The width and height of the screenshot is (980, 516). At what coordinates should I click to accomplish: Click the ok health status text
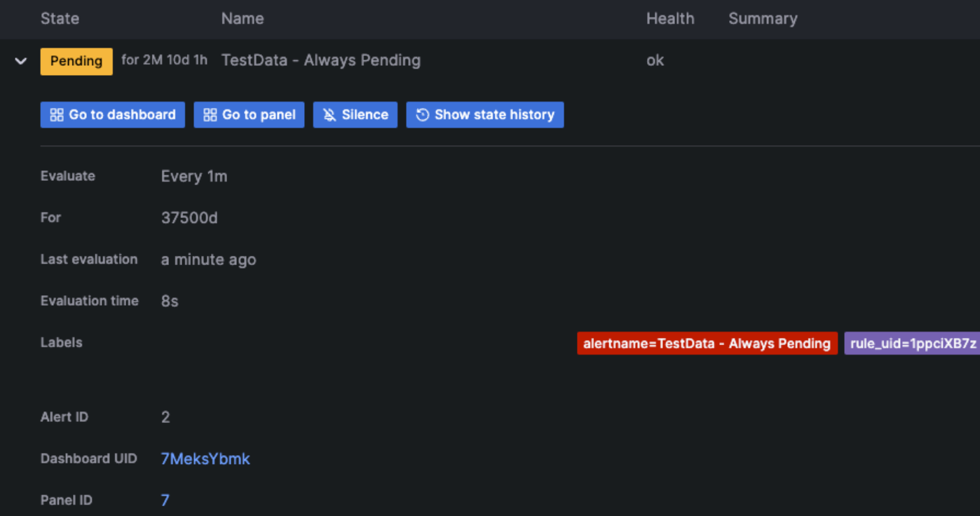(655, 60)
